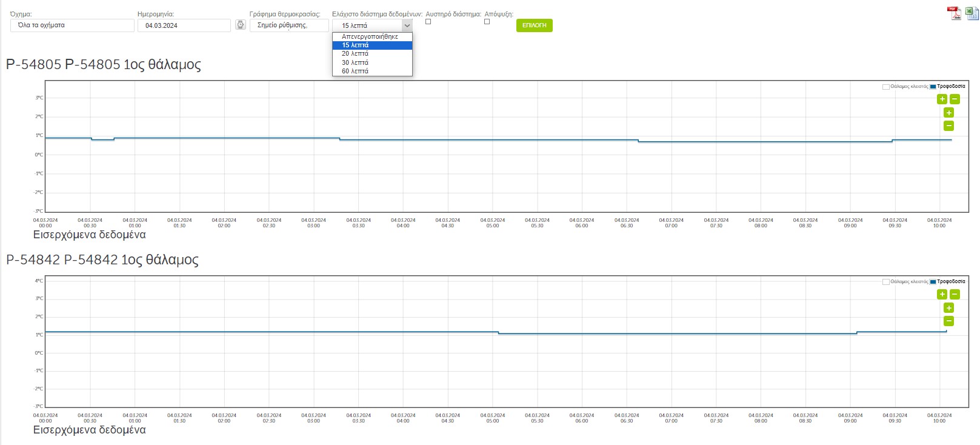The width and height of the screenshot is (980, 445).
Task: Click the stacked minus button in P-54842 chart
Action: click(x=949, y=321)
